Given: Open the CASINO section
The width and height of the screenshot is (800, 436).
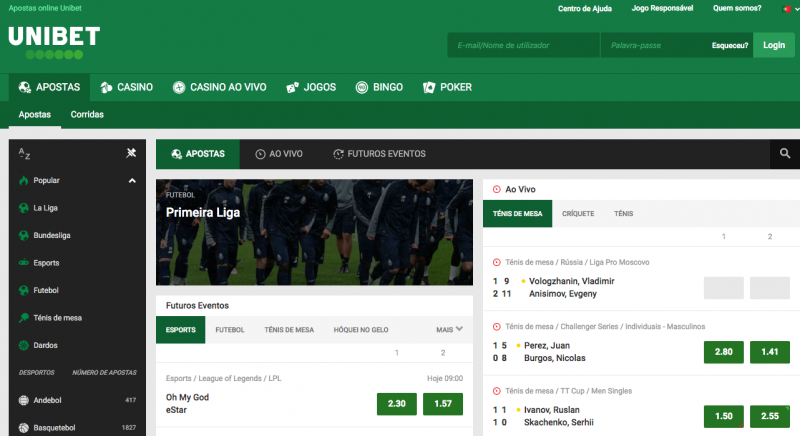Looking at the screenshot, I should click(x=127, y=87).
